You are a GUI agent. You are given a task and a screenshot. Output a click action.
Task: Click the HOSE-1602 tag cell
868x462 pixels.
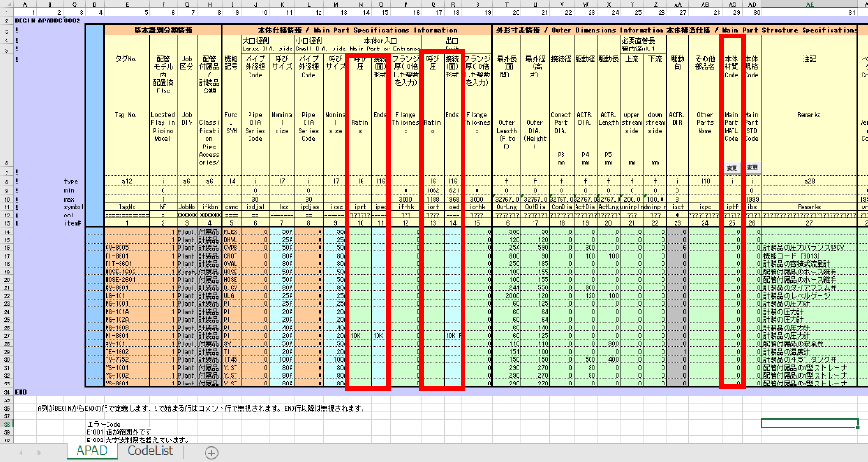[x=127, y=273]
